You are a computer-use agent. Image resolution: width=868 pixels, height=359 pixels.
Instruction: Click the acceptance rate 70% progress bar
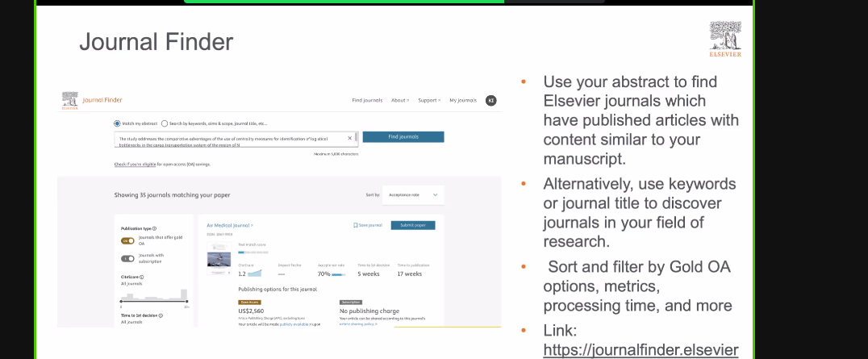click(338, 274)
